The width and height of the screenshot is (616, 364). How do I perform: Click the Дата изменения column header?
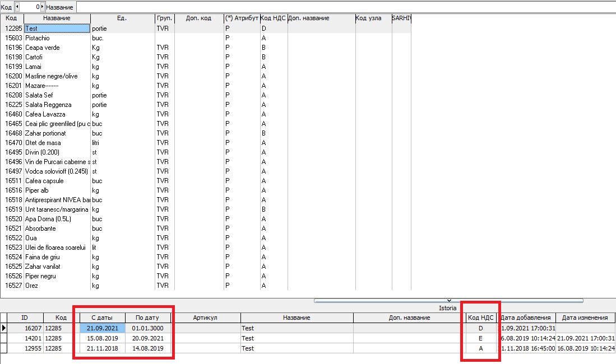click(x=585, y=318)
